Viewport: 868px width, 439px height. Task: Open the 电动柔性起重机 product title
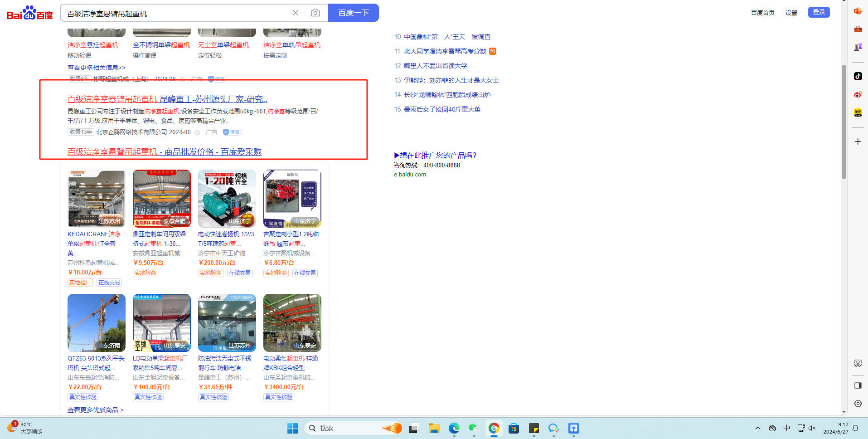click(x=291, y=363)
